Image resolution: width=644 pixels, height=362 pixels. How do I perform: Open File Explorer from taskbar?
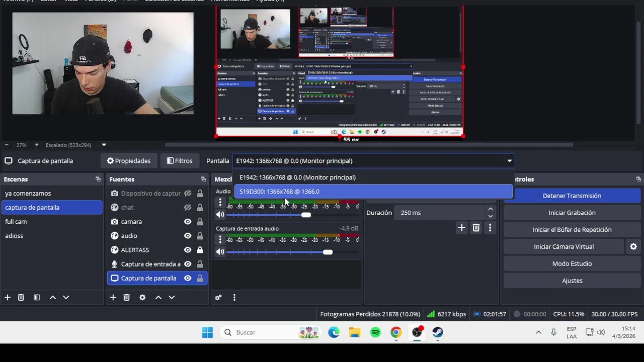pos(355,332)
